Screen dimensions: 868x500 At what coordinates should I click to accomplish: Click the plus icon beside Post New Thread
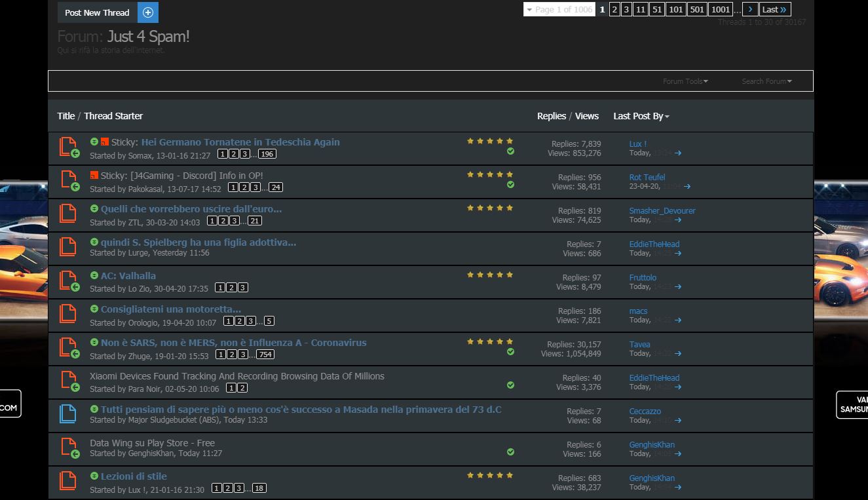(x=147, y=12)
